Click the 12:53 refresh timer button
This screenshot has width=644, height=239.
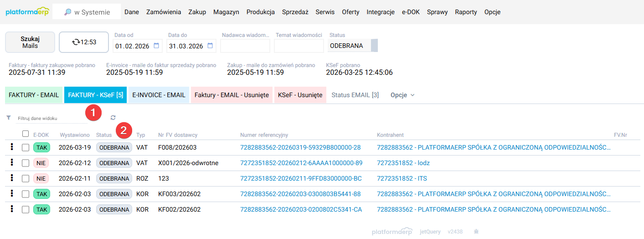tap(84, 42)
